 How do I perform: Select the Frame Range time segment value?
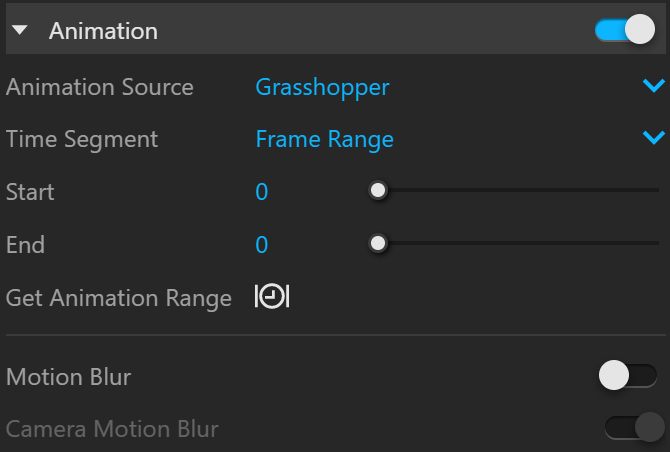(x=324, y=140)
